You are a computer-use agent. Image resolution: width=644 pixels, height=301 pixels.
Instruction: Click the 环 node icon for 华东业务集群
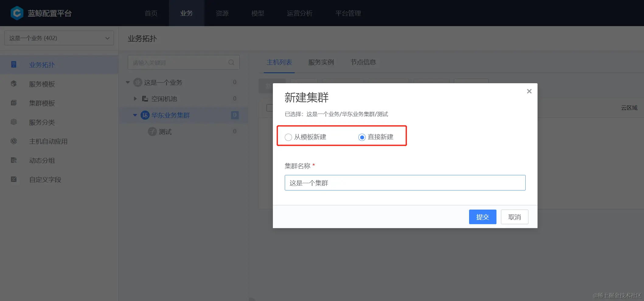(145, 115)
